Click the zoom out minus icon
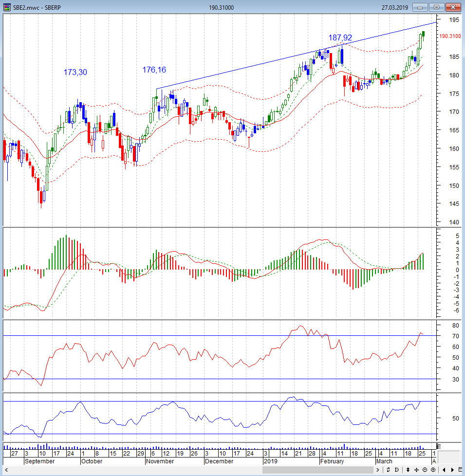Screen dimensions: 465x476 425,470
